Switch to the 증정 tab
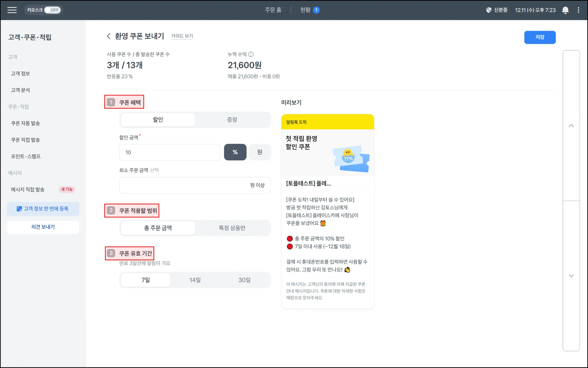The image size is (588, 368). [232, 120]
